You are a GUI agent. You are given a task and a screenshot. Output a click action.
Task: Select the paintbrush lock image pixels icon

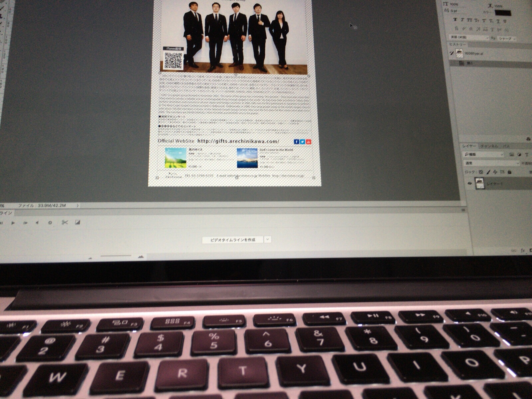(x=488, y=172)
